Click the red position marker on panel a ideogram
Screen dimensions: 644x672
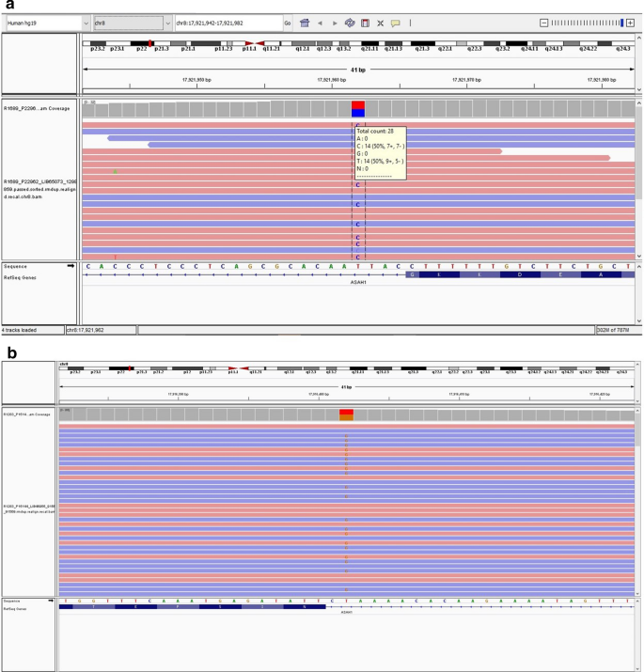click(x=149, y=43)
